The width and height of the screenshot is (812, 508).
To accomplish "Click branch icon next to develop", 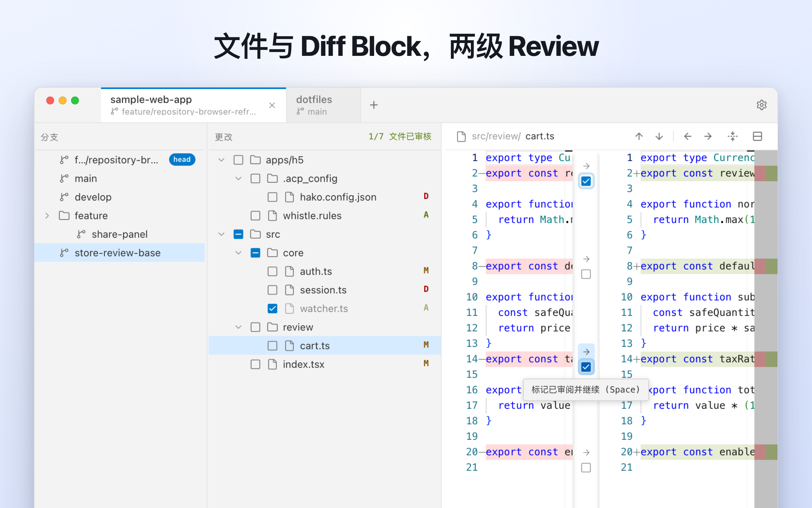I will point(64,197).
